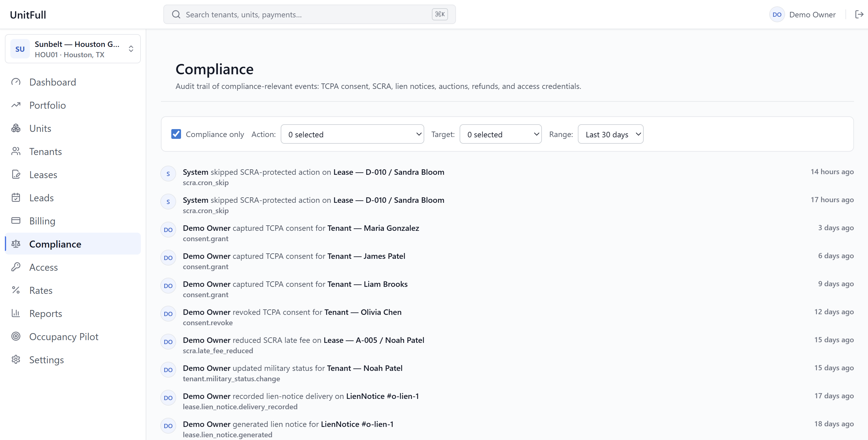Open the Range Last 30 days dropdown
This screenshot has width=868, height=440.
click(x=610, y=134)
